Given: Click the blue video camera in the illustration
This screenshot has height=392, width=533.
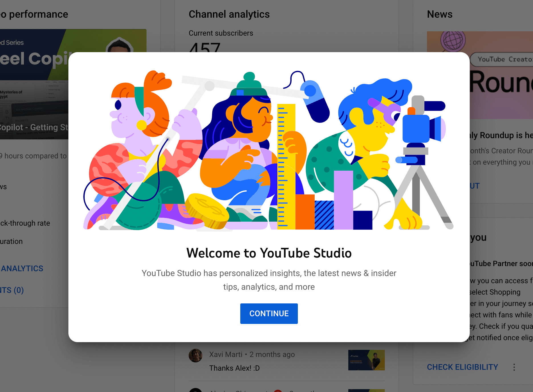Looking at the screenshot, I should (x=420, y=128).
